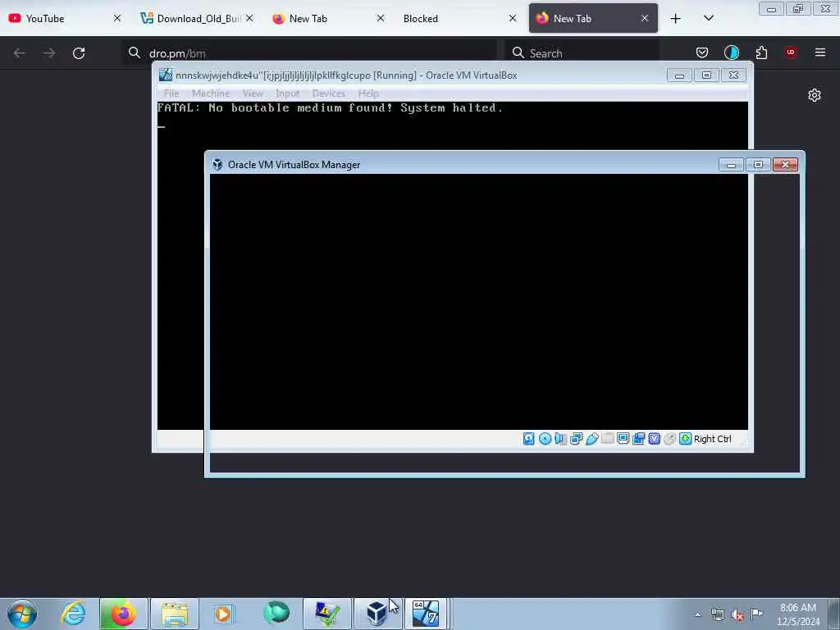Screen dimensions: 840x630
Task: Maximize the running VM window
Action: point(706,75)
